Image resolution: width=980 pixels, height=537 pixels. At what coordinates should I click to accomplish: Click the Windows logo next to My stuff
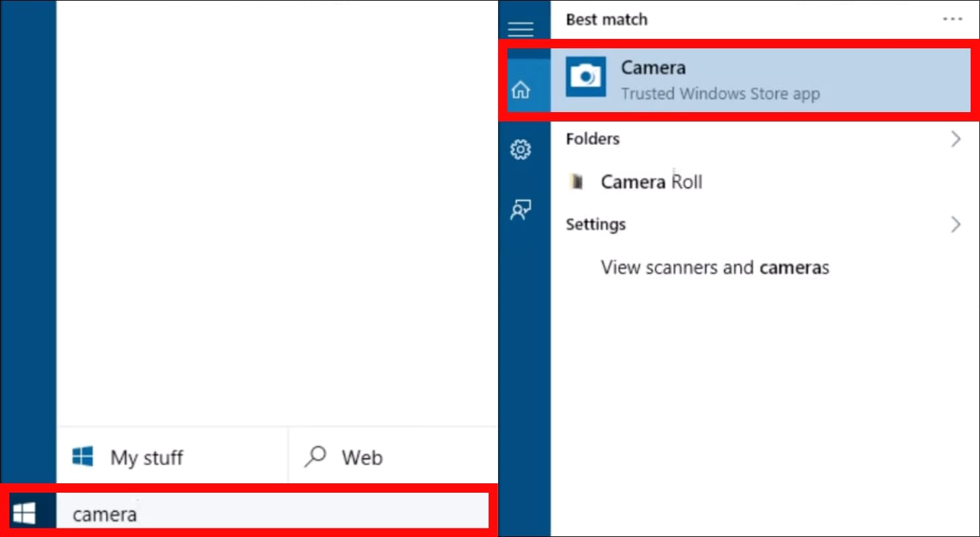point(82,456)
